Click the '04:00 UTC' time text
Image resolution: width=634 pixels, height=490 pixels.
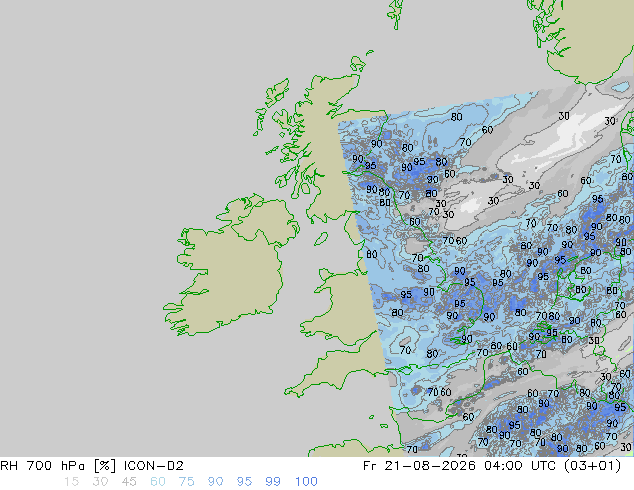click(x=520, y=466)
